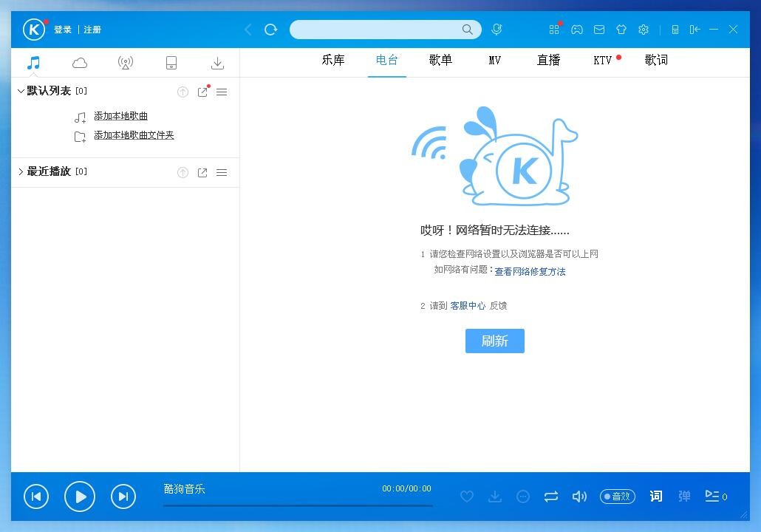The image size is (761, 532).
Task: Switch to the MV tab
Action: click(x=494, y=60)
